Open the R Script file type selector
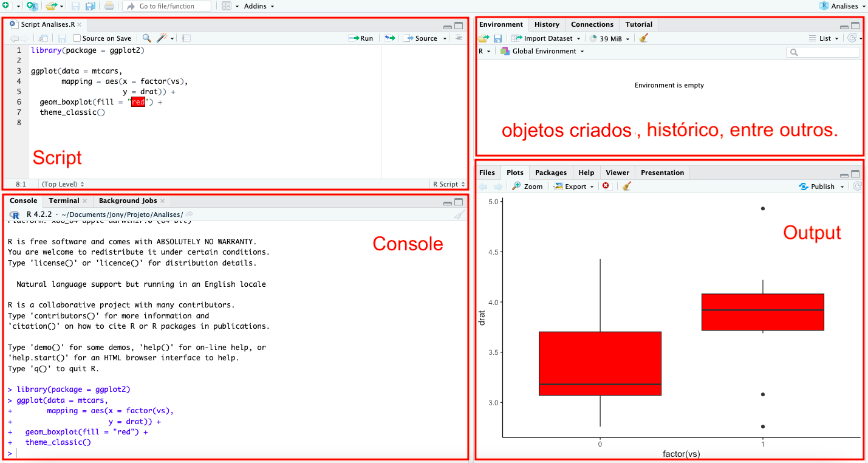This screenshot has width=868, height=463. (x=449, y=184)
